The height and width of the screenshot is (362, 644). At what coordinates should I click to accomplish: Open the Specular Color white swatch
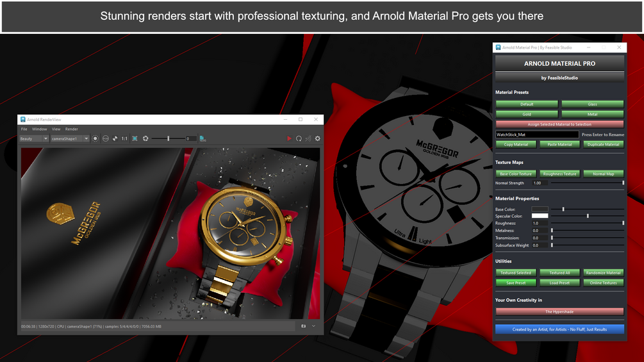[x=540, y=216]
